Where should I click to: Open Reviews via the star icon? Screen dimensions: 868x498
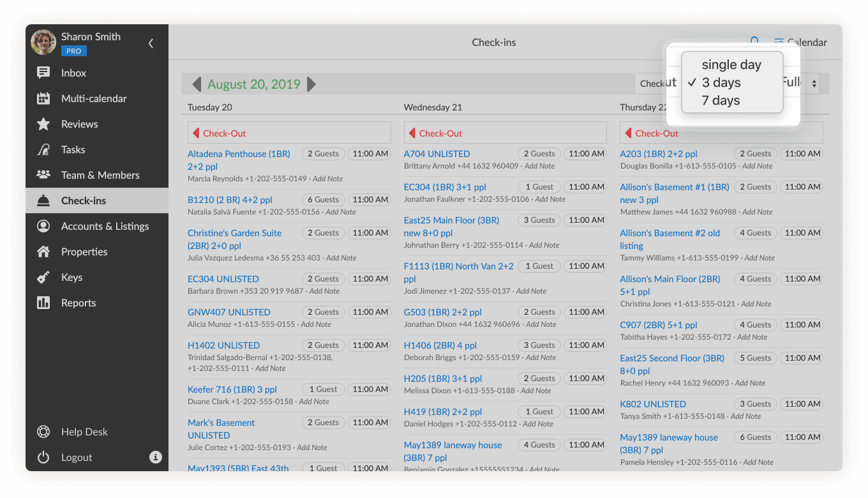[x=43, y=124]
